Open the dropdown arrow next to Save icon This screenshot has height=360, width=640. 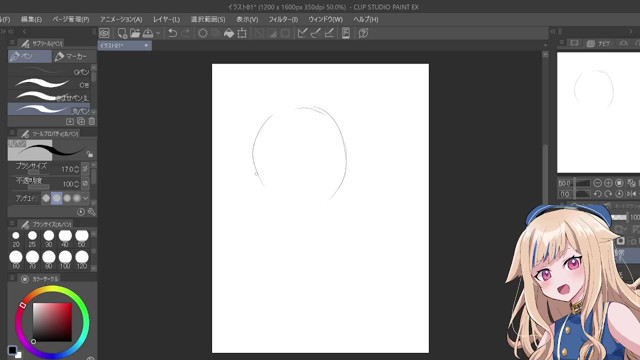158,33
